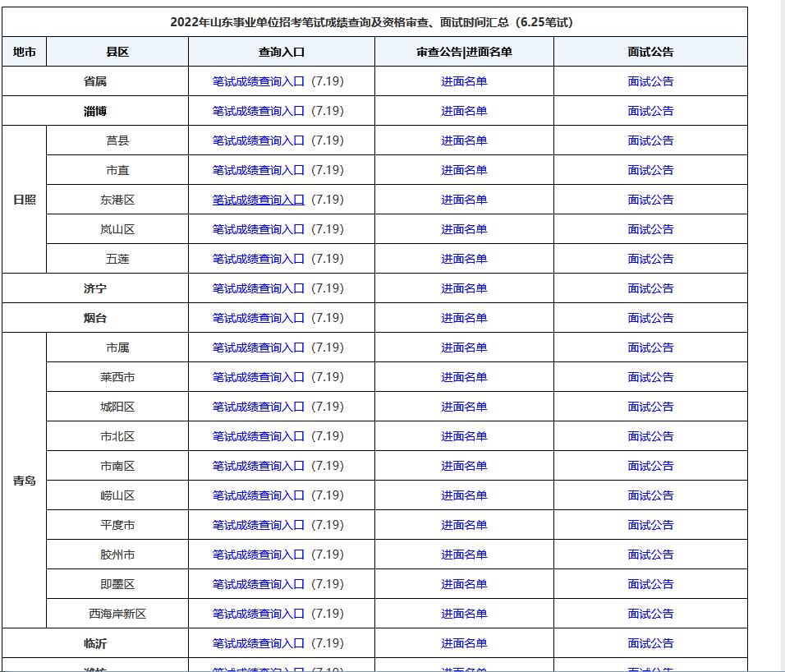The width and height of the screenshot is (785, 672).
Task: Open 面试公告 in 市属 row
Action: [651, 347]
